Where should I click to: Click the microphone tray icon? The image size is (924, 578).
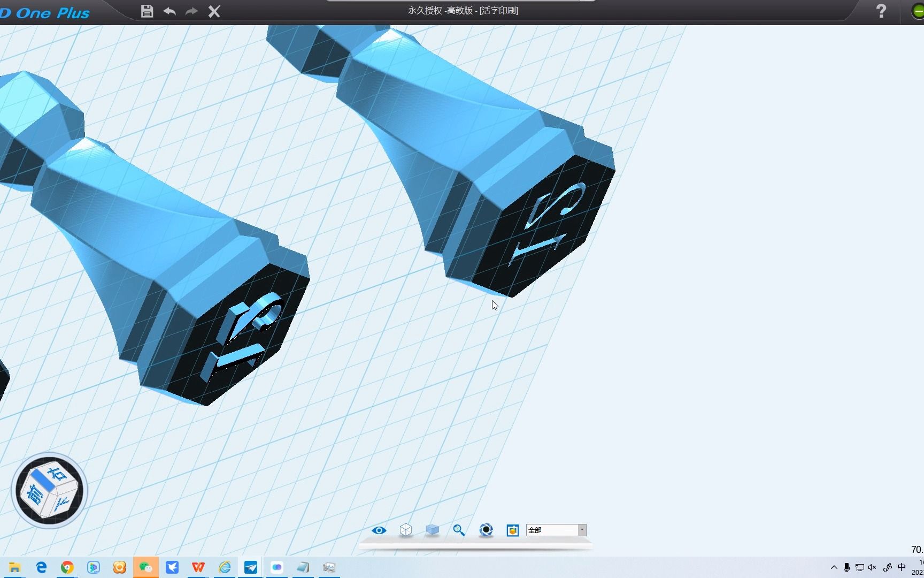(846, 567)
